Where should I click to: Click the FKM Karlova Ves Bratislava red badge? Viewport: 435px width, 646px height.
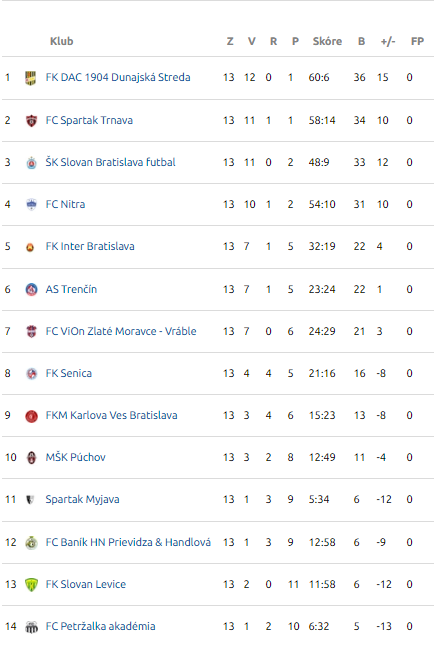[x=31, y=416]
